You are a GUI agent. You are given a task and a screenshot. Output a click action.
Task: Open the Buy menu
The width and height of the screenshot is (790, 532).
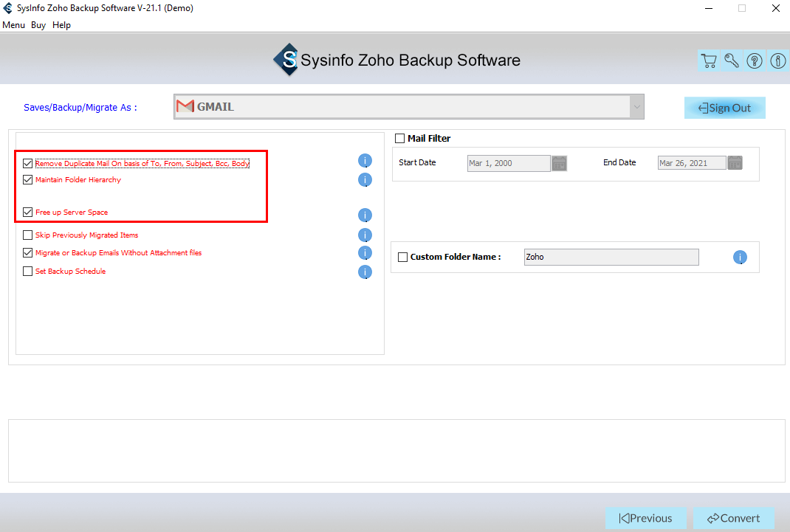click(38, 25)
